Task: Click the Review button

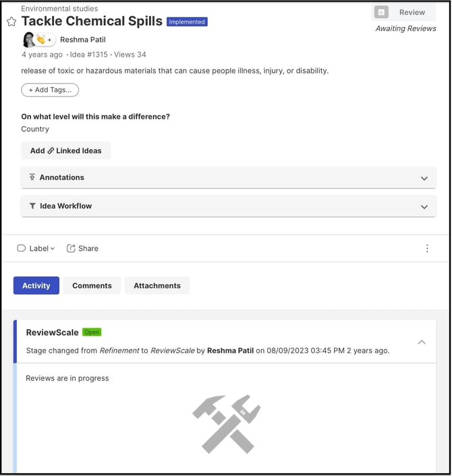Action: (x=404, y=12)
